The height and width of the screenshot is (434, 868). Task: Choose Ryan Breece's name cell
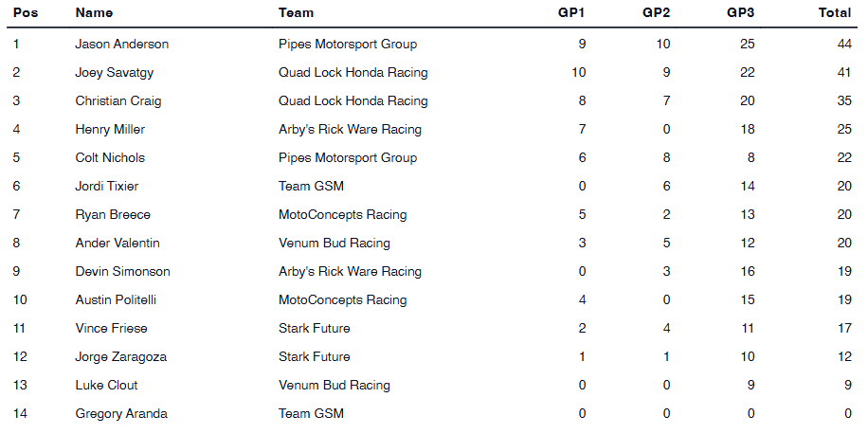tap(113, 215)
